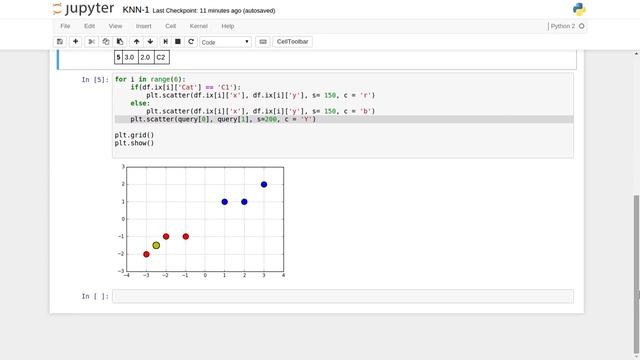
Task: Open the command palette keyboard icon
Action: point(263,42)
